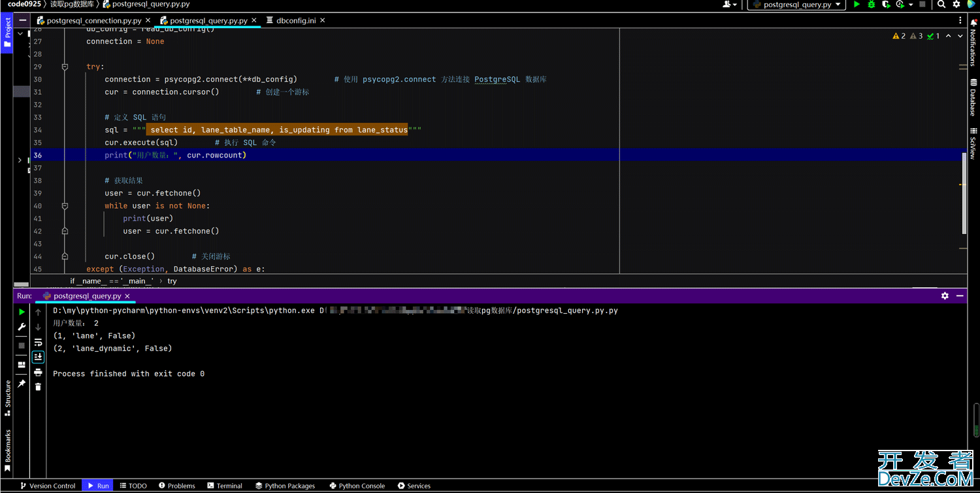Viewport: 980px width, 493px height.
Task: Open editor tabs more options menu
Action: pos(960,20)
